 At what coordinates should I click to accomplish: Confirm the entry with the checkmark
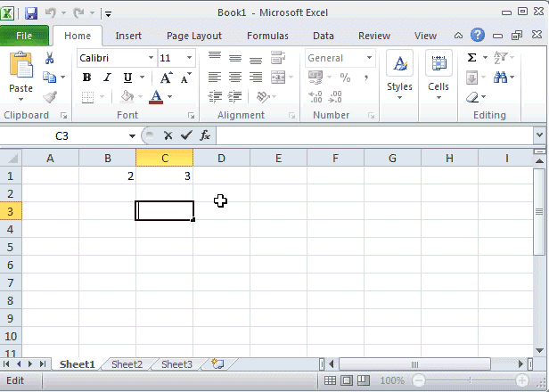coord(185,135)
